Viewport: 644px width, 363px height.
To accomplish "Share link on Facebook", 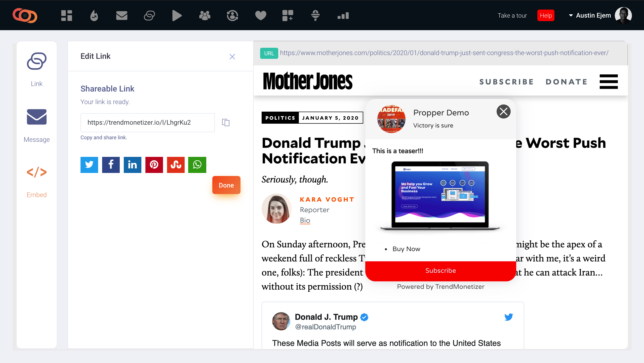I will point(111,165).
